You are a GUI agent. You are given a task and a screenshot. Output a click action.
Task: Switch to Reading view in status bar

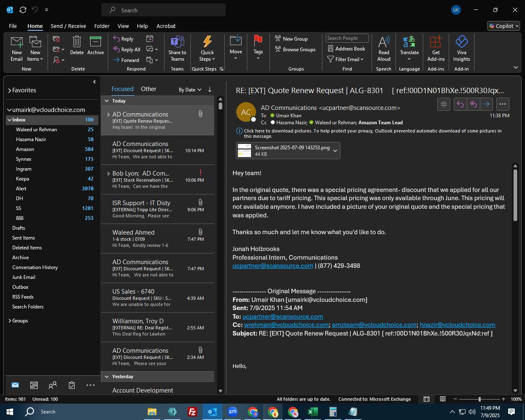click(443, 399)
